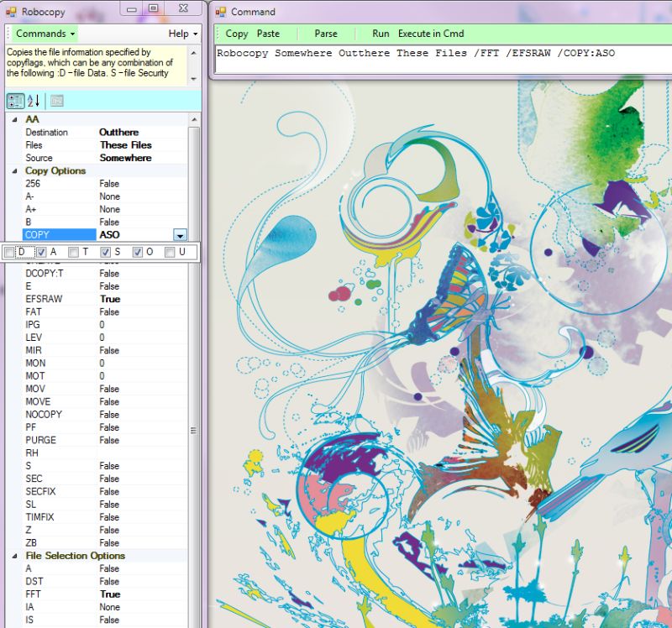Open the Help menu
672x628 pixels.
pos(181,34)
